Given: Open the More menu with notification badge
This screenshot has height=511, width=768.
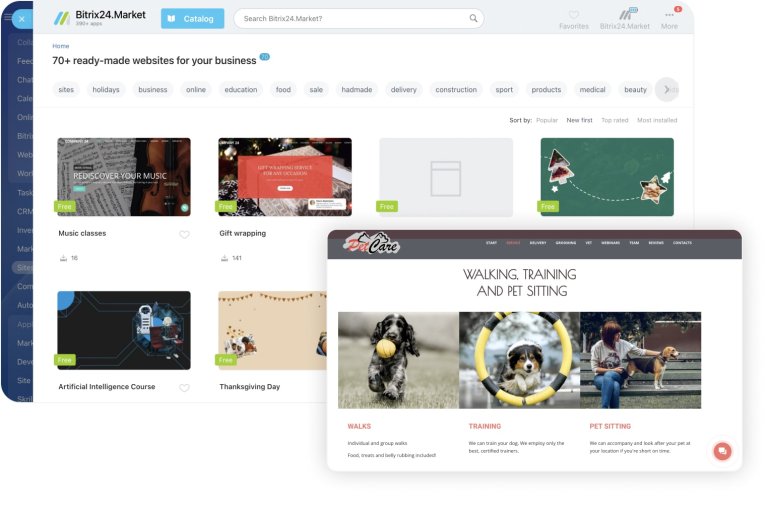Looking at the screenshot, I should 669,15.
